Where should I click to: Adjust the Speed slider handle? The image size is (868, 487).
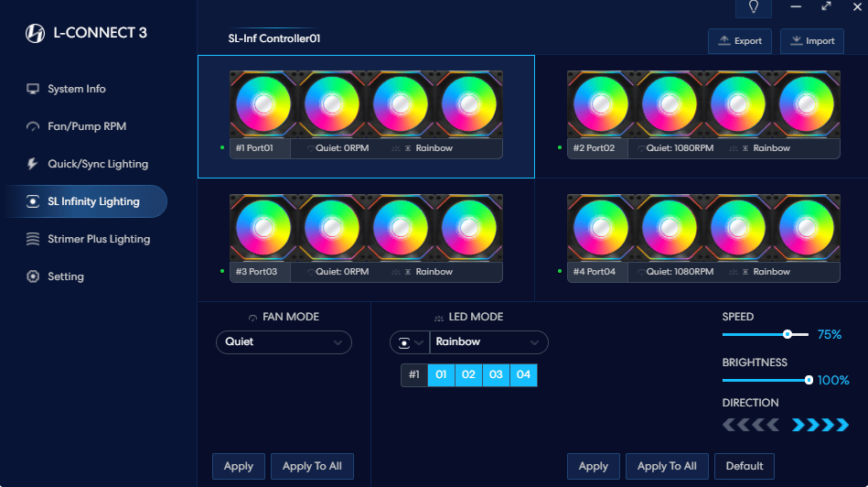coord(787,335)
